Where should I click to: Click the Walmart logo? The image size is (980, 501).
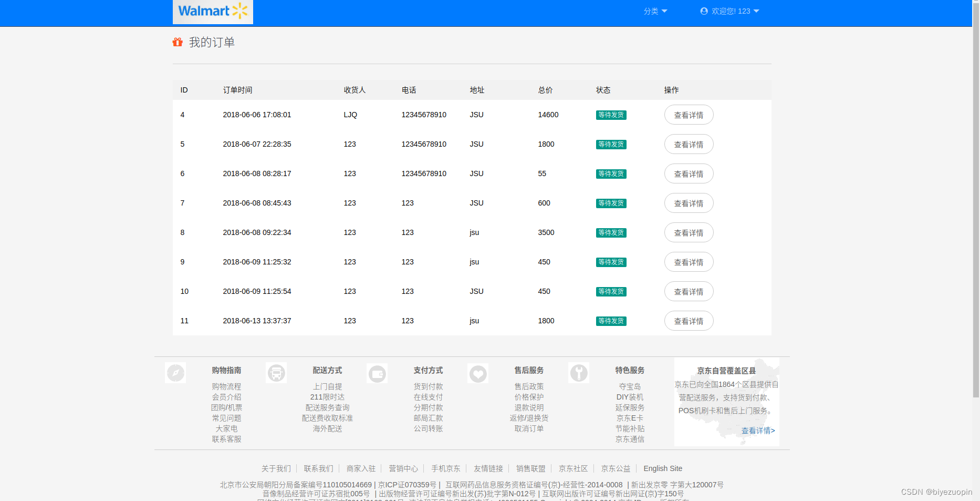[x=213, y=12]
